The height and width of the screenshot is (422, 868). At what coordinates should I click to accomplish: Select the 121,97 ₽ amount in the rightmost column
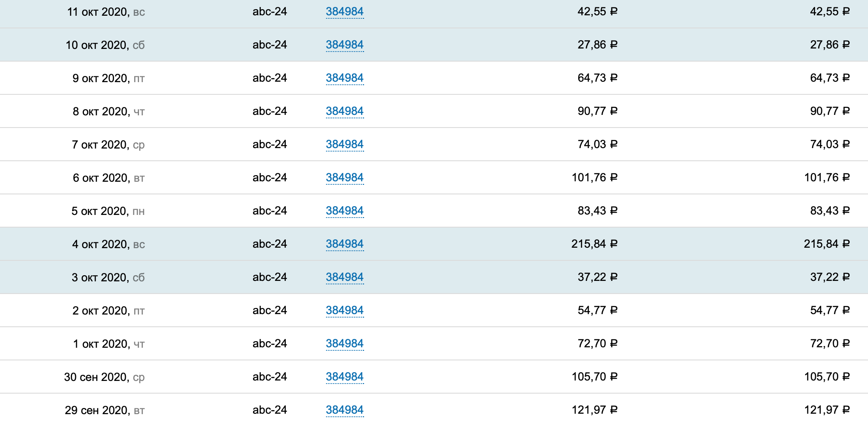tap(827, 410)
